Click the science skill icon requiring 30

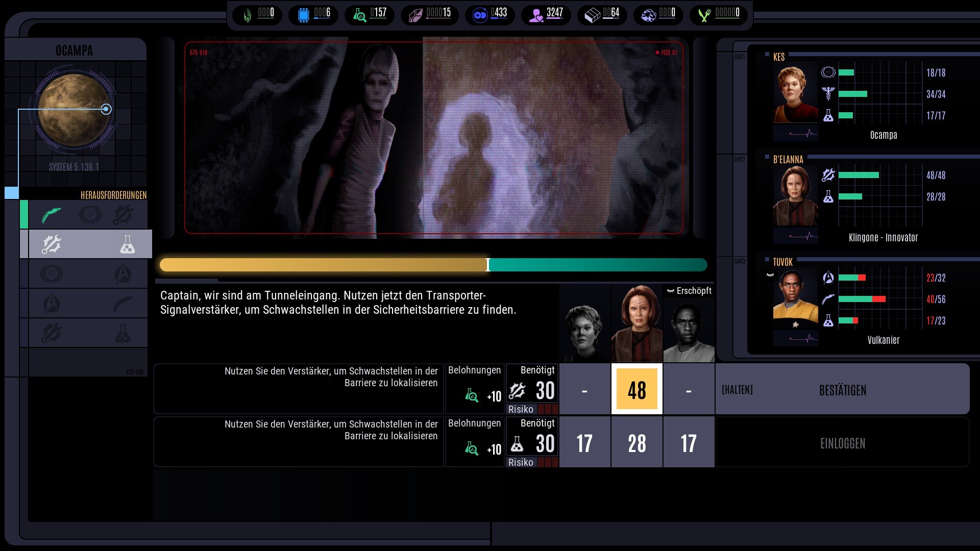tap(517, 443)
